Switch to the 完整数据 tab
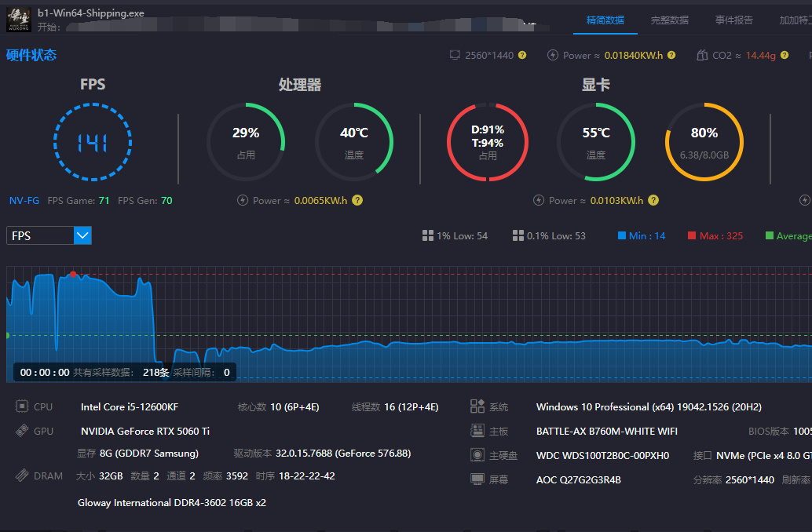 pyautogui.click(x=669, y=20)
